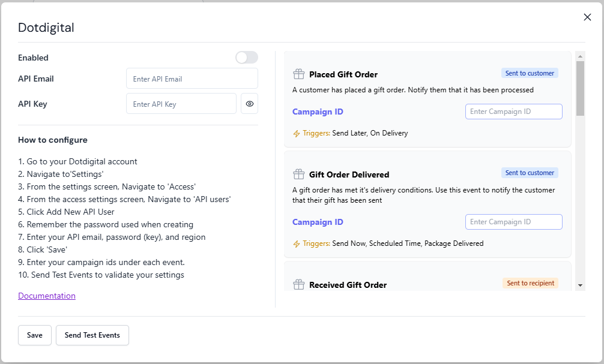604x364 pixels.
Task: Click the API Email input field
Action: click(192, 79)
